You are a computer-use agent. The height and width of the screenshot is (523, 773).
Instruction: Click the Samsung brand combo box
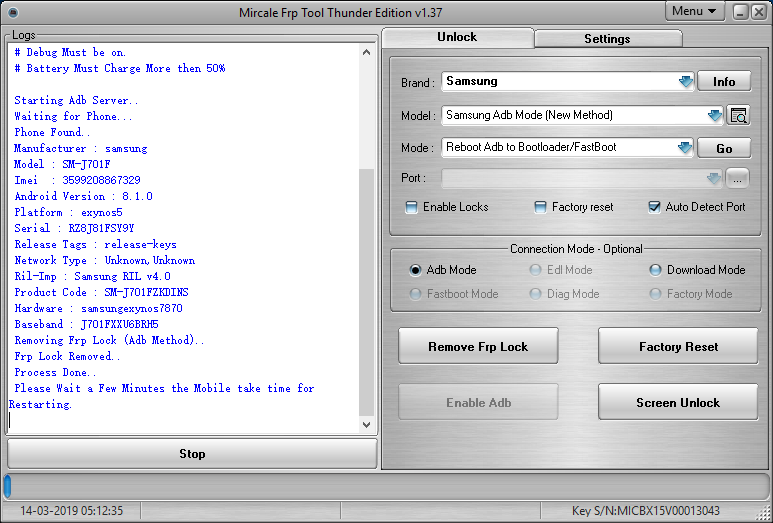click(567, 81)
